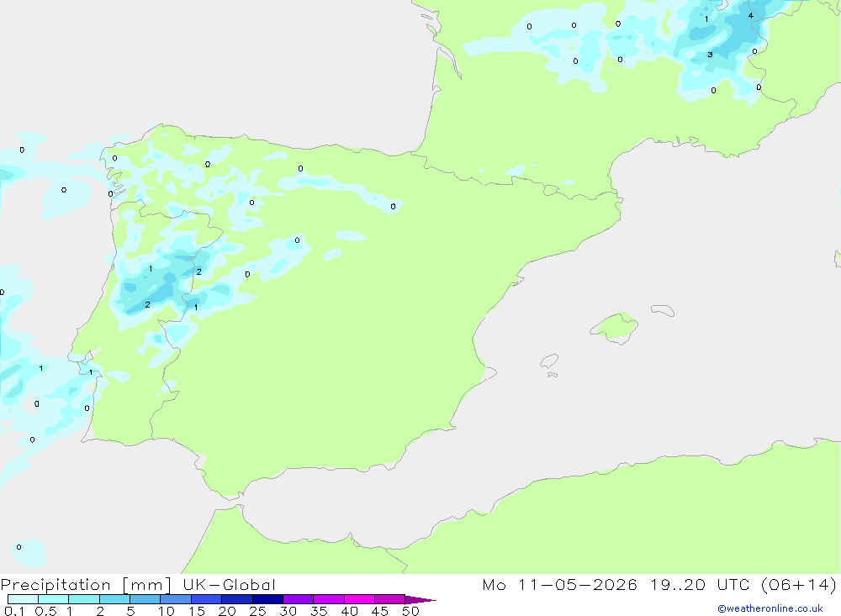Viewport: 841px width, 616px height.
Task: Select the date text "Mo 11-05-2026"
Action: click(x=560, y=584)
